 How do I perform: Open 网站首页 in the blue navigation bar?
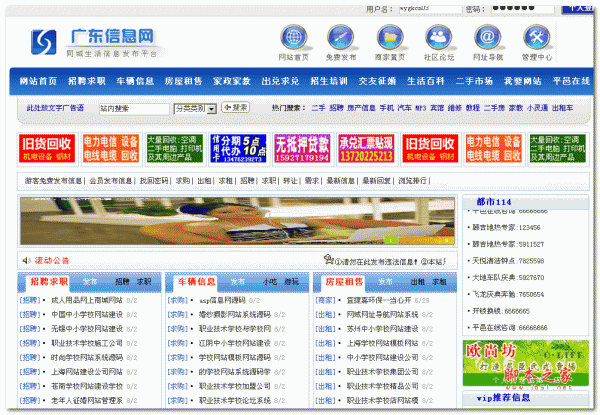coord(38,81)
